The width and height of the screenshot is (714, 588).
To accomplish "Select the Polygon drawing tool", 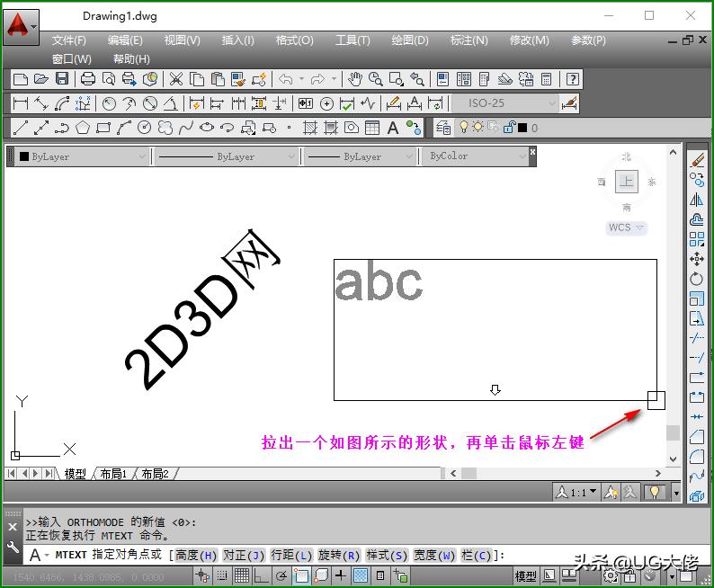I will [x=83, y=128].
